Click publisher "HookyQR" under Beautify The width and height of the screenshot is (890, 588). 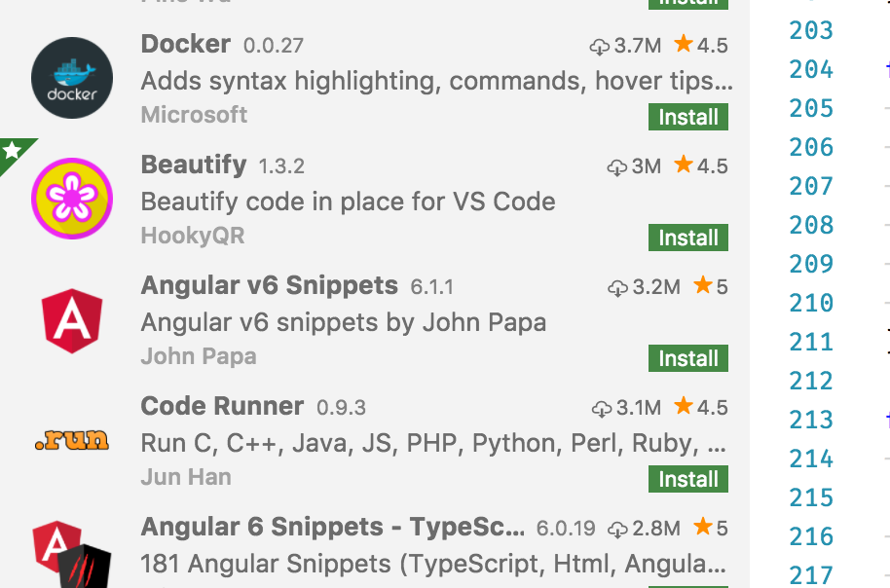coord(192,236)
